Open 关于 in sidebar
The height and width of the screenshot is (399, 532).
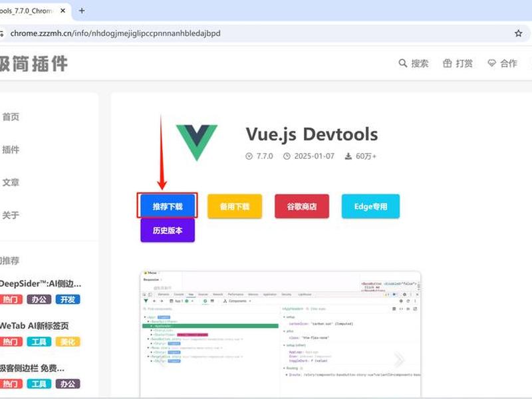[x=11, y=215]
